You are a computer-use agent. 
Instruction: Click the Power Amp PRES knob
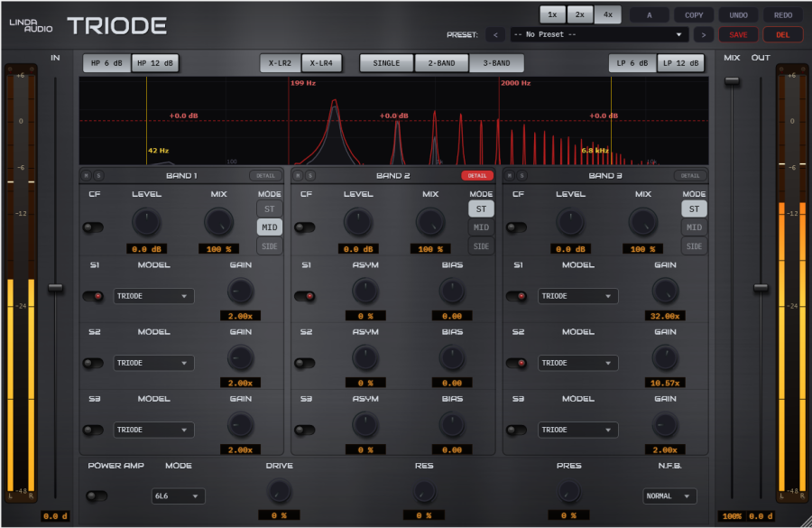(x=569, y=491)
